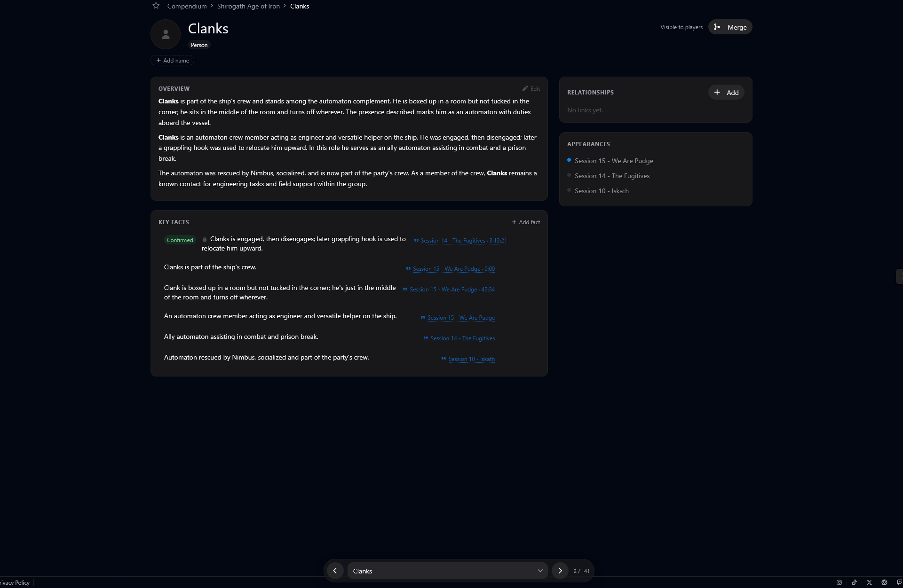Toggle the Confirmed status badge
This screenshot has height=588, width=903.
pos(180,240)
